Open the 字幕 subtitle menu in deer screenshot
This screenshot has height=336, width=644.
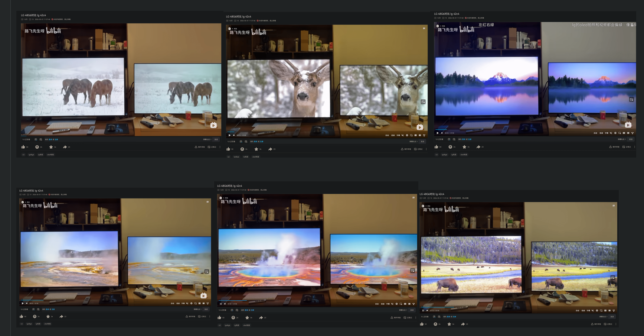click(x=398, y=135)
